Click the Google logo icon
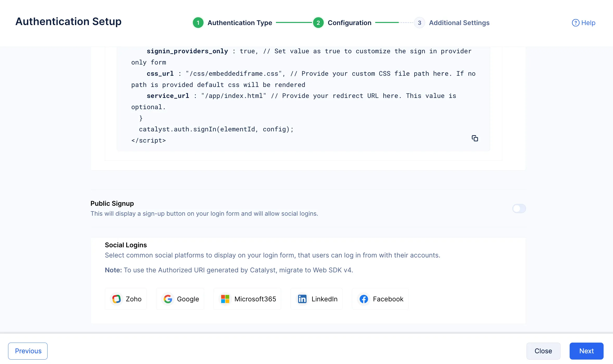The width and height of the screenshot is (613, 364). coord(168,299)
